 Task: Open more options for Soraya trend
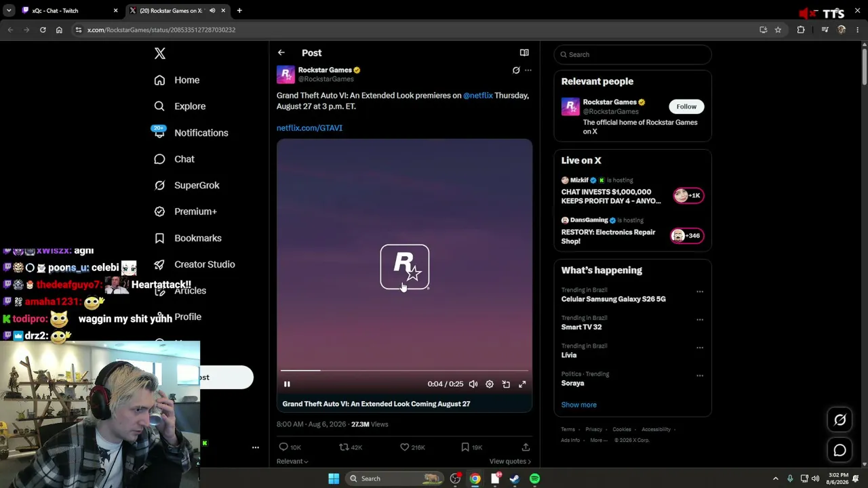point(700,375)
